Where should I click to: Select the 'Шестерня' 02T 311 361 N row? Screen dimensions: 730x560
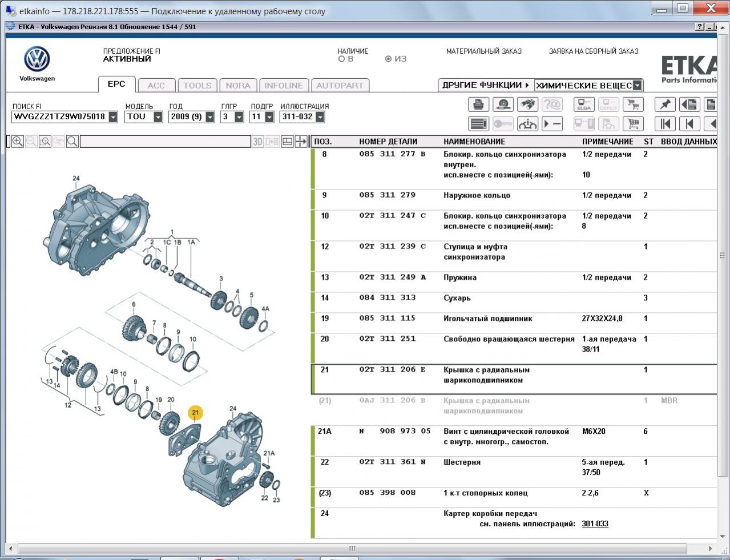[x=514, y=472]
